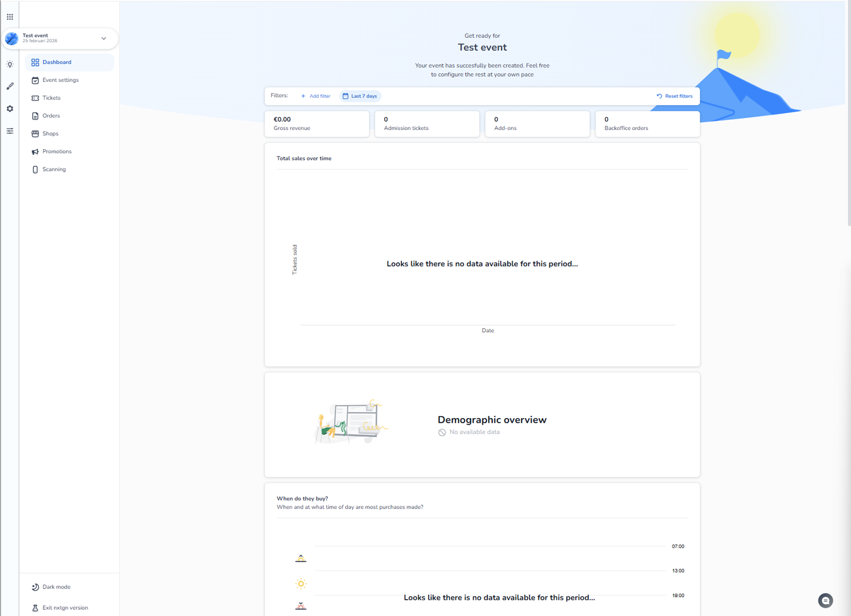Click the Exit nxtgn version flask icon
The image size is (851, 616).
[35, 608]
